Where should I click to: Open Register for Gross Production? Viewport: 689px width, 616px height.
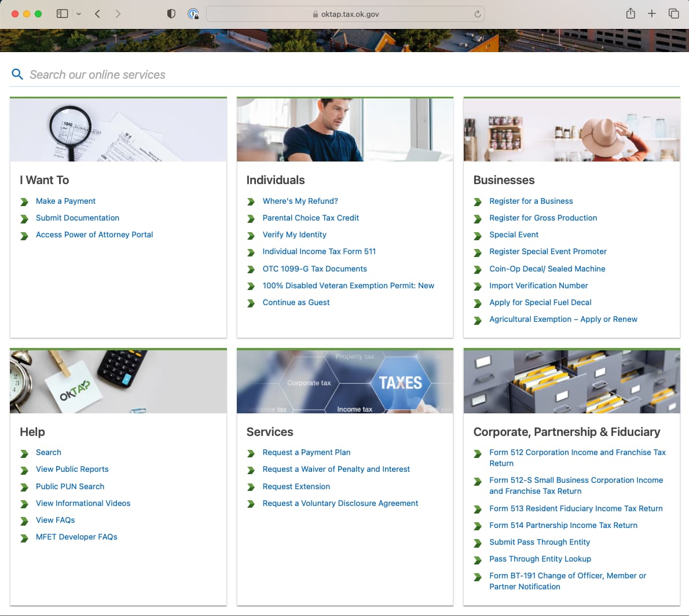coord(543,218)
